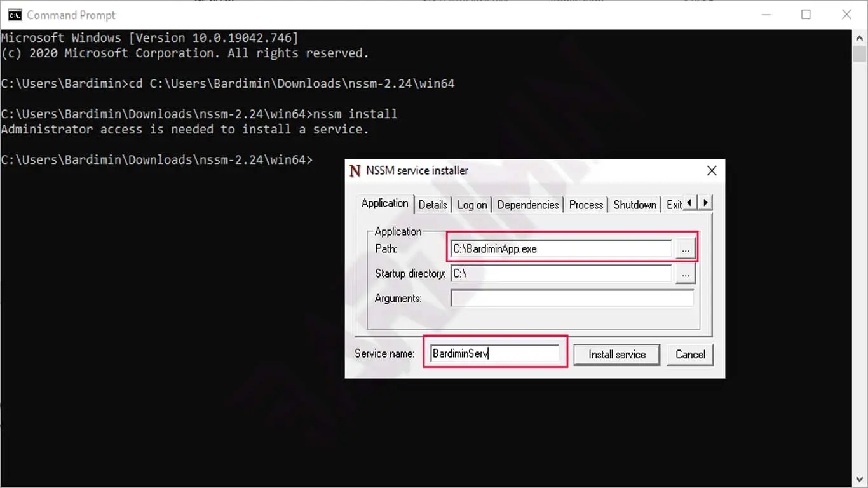Open the Details tab

pyautogui.click(x=433, y=205)
